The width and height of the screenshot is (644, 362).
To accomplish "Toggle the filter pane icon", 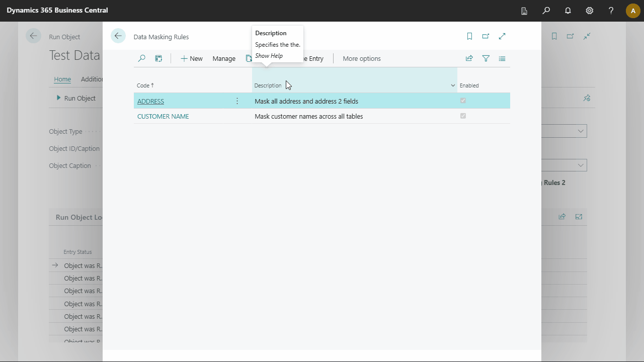I will [x=486, y=58].
